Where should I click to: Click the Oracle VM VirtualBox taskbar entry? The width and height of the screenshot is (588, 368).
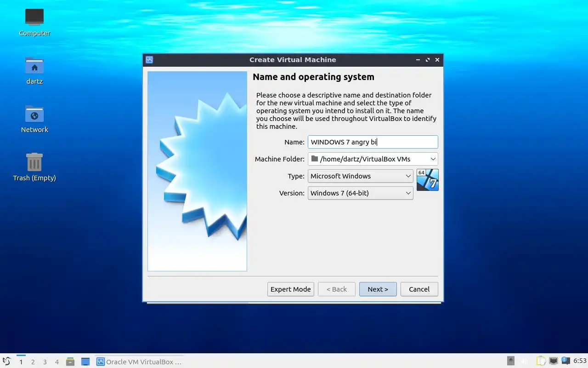tap(140, 362)
